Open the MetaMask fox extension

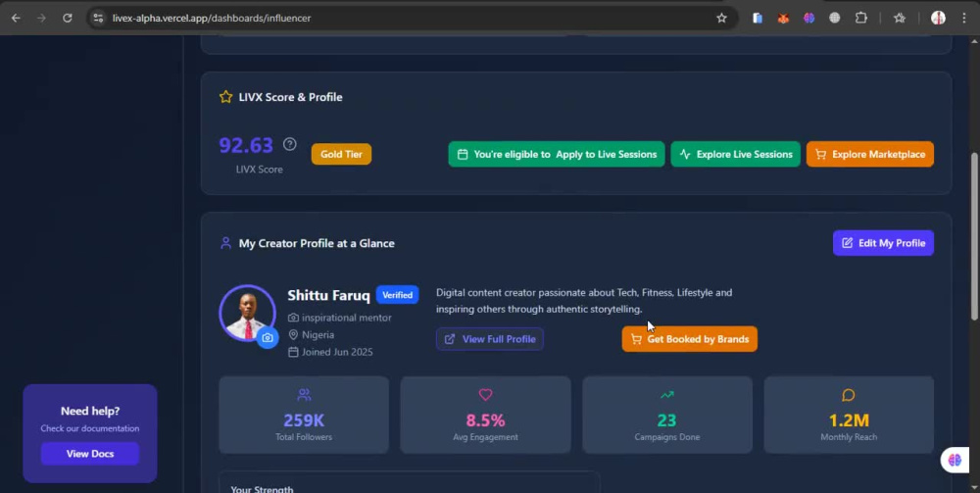[783, 18]
